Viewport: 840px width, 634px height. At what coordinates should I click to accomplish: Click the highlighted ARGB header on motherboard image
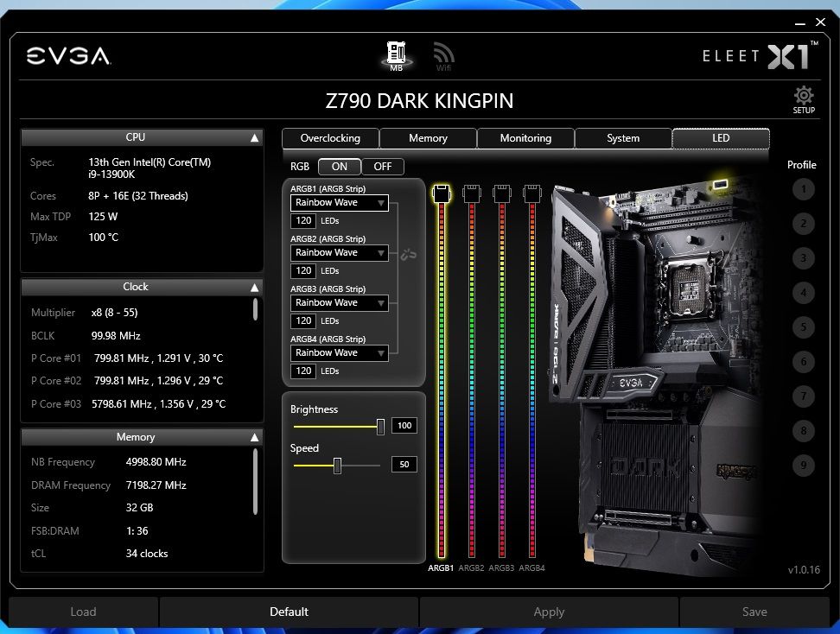721,185
